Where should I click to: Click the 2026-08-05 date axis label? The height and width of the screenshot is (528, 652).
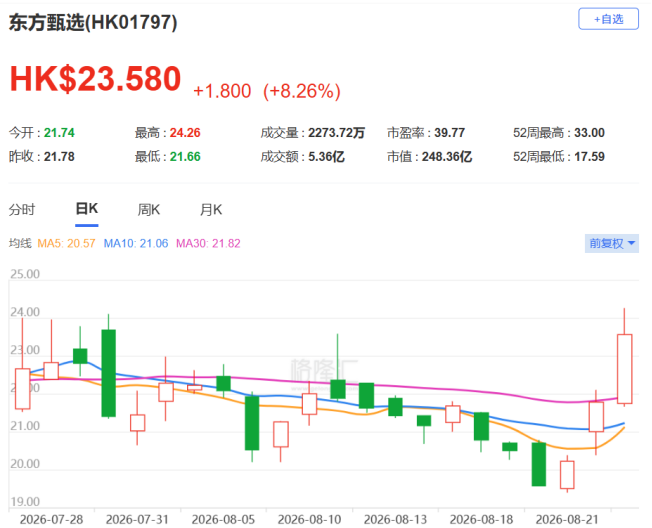click(x=223, y=519)
